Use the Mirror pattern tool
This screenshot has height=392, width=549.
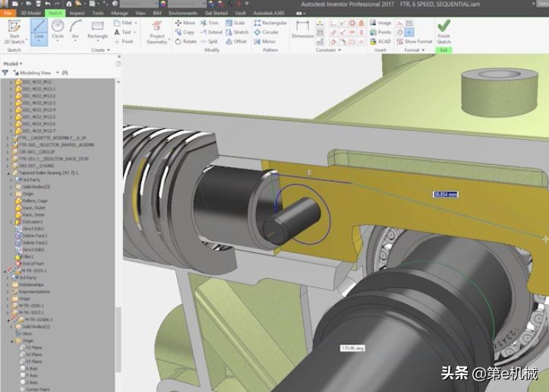(x=265, y=41)
